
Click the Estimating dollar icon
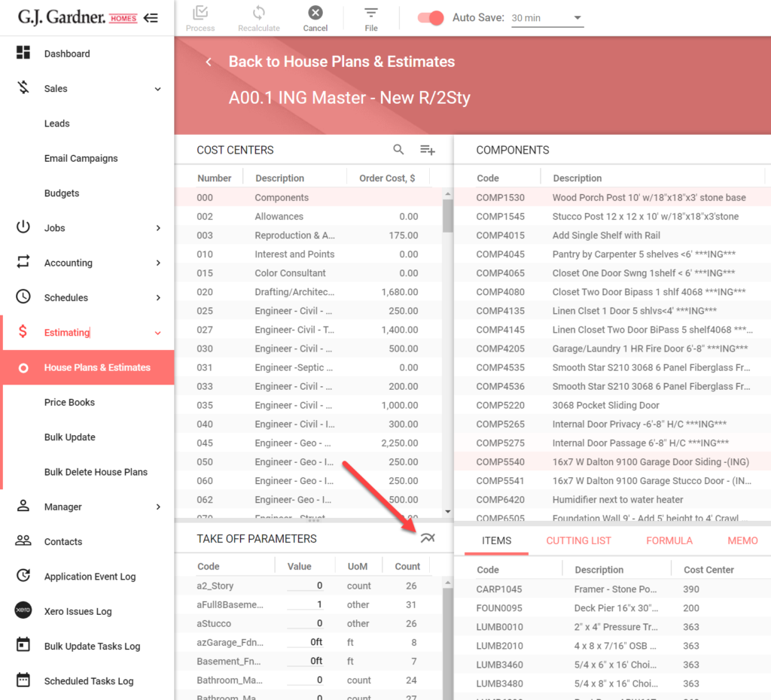pyautogui.click(x=23, y=331)
